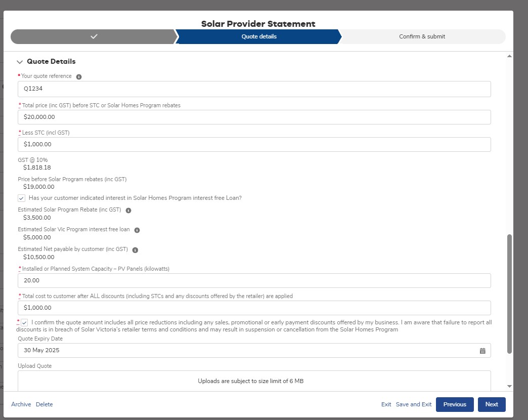Select the price value $19,000.00
This screenshot has width=528, height=420.
point(39,187)
